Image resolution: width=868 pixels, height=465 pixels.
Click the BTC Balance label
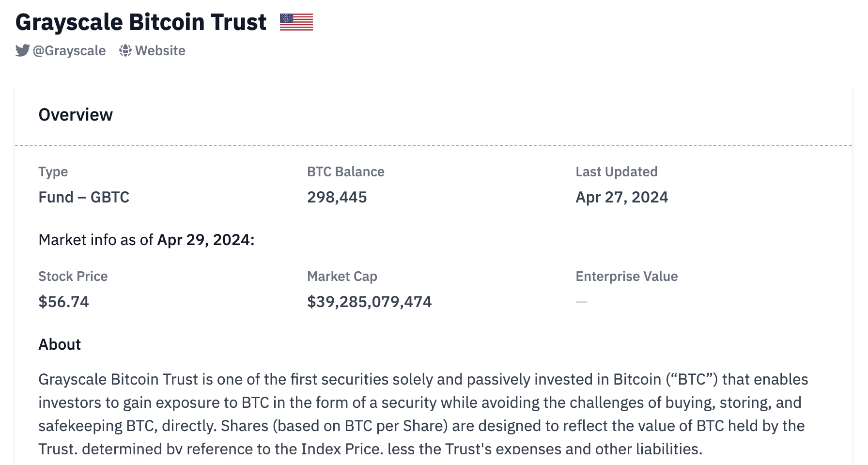(x=345, y=172)
